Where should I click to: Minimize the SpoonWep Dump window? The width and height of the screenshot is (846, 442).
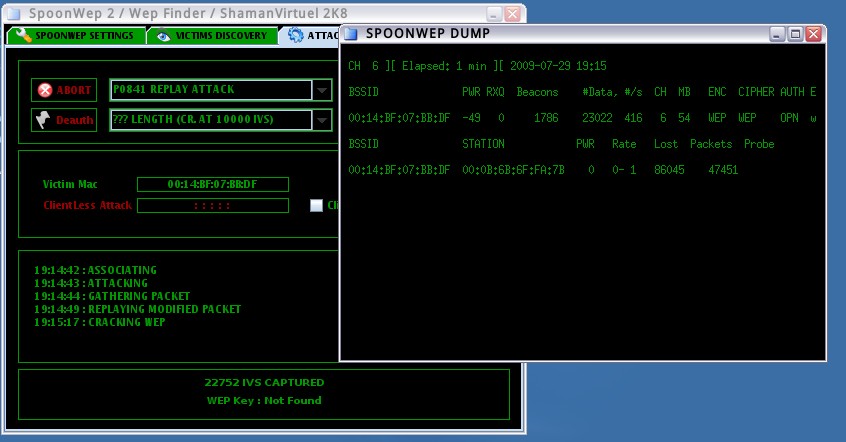point(777,35)
